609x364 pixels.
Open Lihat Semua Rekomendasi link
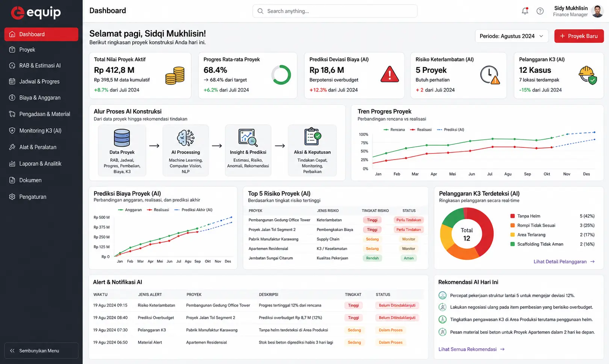coord(471,349)
